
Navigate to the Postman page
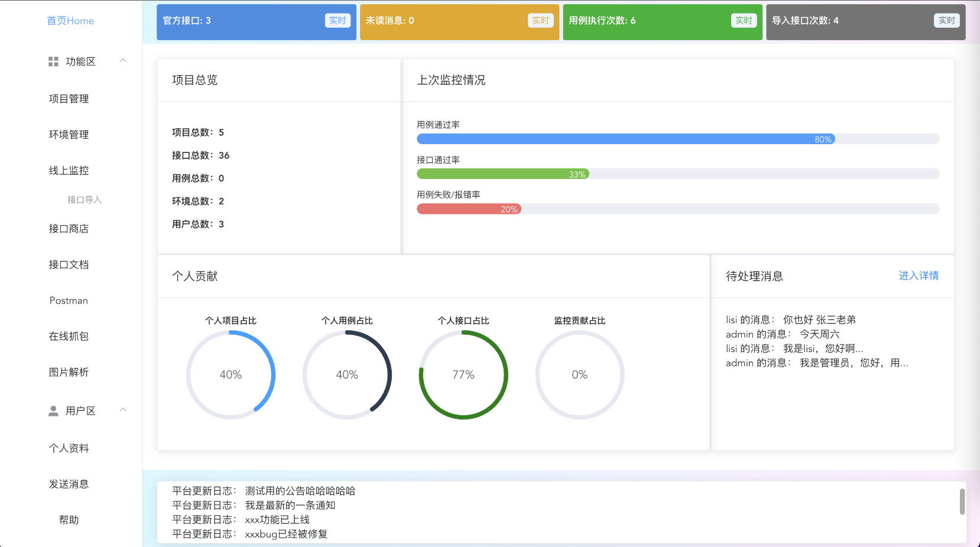coord(69,300)
